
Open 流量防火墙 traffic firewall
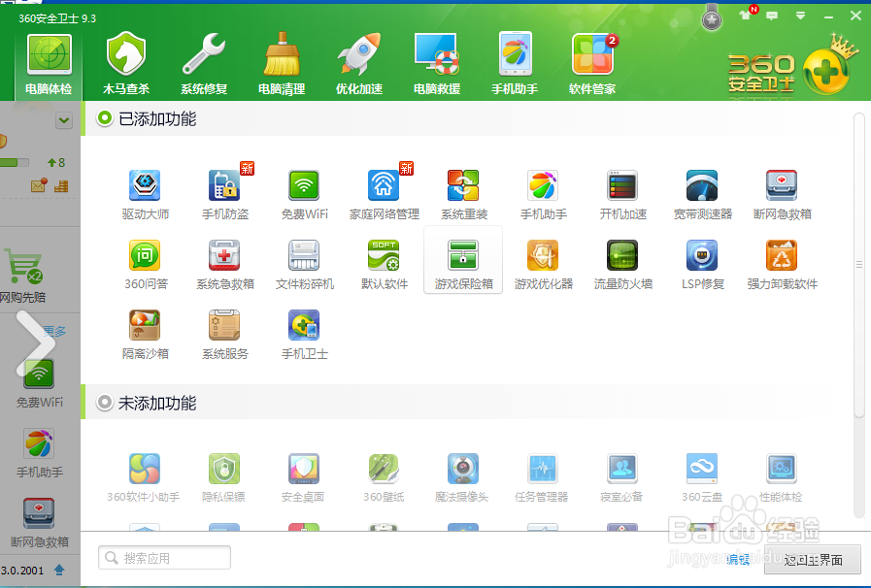(x=622, y=265)
